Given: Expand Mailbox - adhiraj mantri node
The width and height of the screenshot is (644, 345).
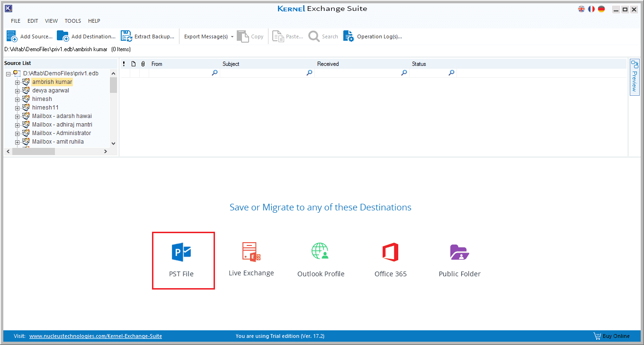Looking at the screenshot, I should pyautogui.click(x=18, y=125).
